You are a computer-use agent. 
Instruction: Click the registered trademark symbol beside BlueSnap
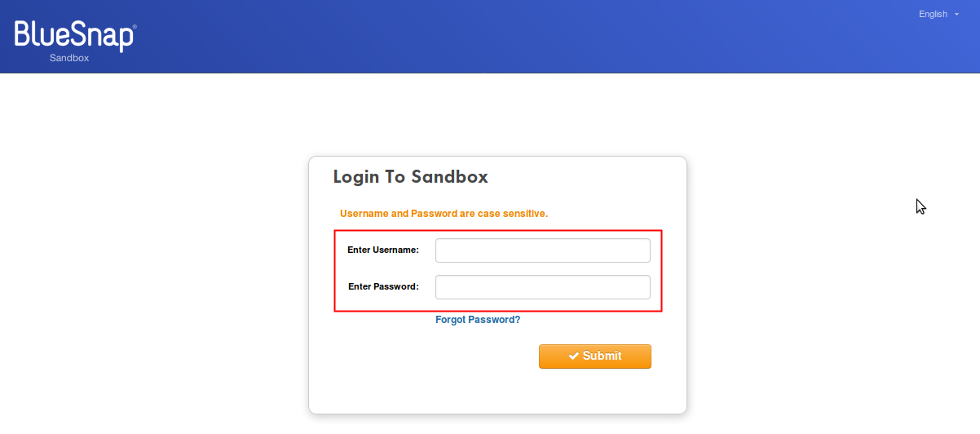134,27
